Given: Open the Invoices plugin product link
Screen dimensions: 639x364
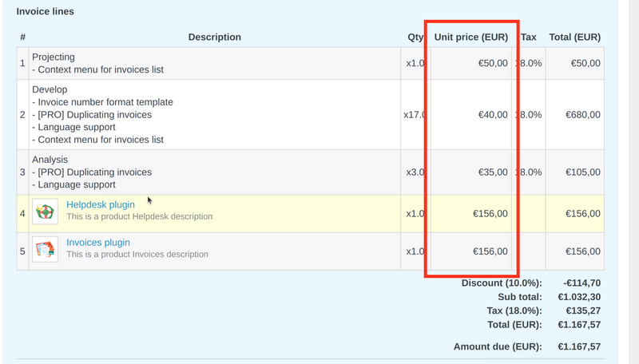Looking at the screenshot, I should pos(97,243).
